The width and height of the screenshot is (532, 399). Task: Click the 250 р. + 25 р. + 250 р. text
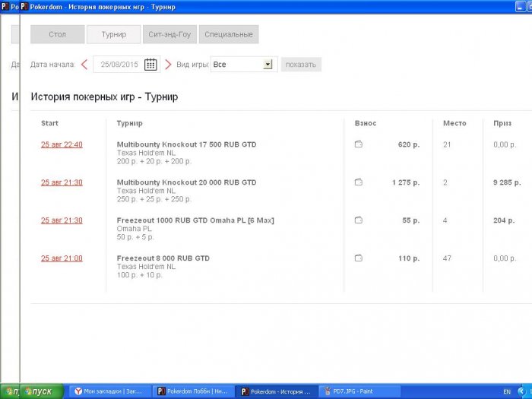[x=154, y=199]
